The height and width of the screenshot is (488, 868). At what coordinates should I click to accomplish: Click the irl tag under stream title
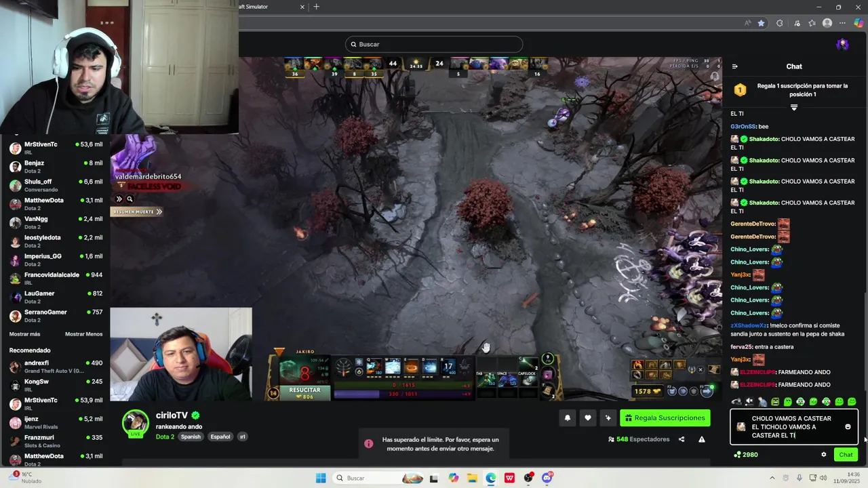[x=242, y=436]
